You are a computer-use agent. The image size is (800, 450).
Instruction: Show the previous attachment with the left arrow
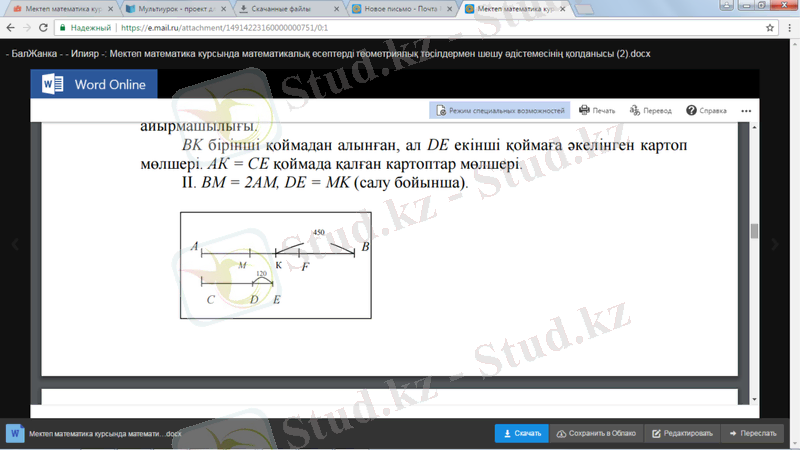(x=15, y=244)
